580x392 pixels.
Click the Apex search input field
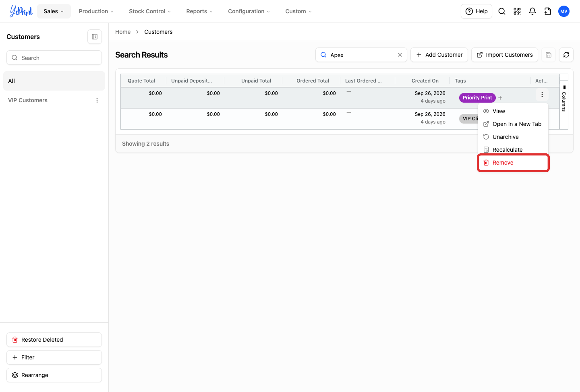point(361,55)
